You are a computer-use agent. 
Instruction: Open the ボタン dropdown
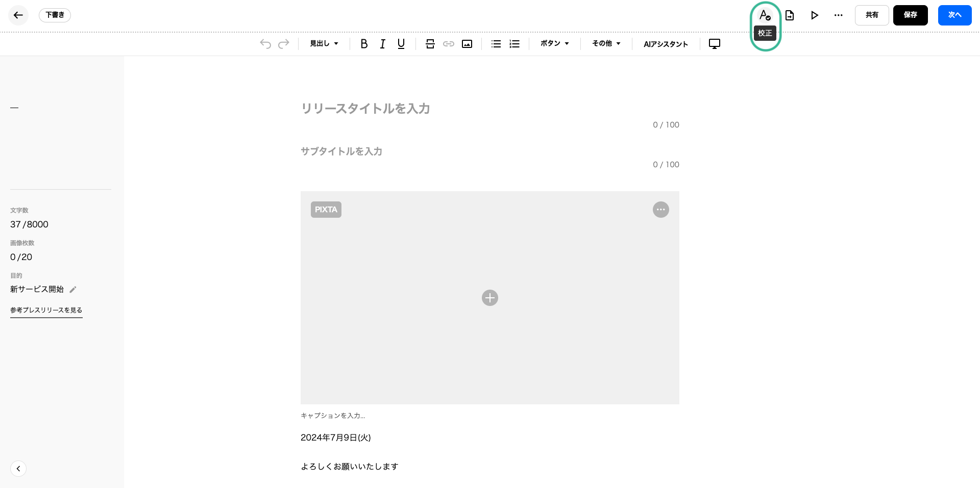coord(555,44)
